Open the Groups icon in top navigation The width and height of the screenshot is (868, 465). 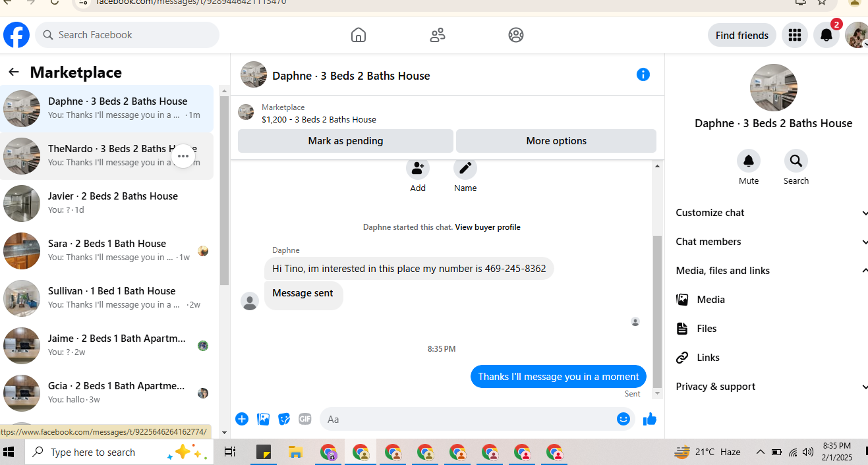[516, 35]
